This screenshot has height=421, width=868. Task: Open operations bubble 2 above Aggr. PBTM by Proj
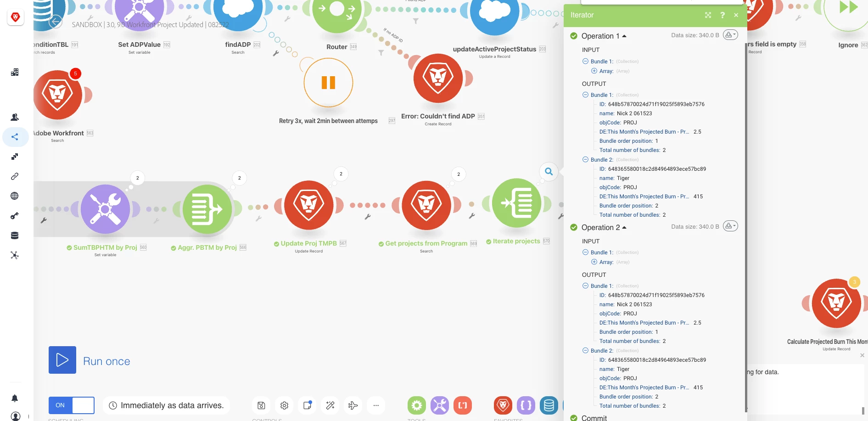click(239, 178)
